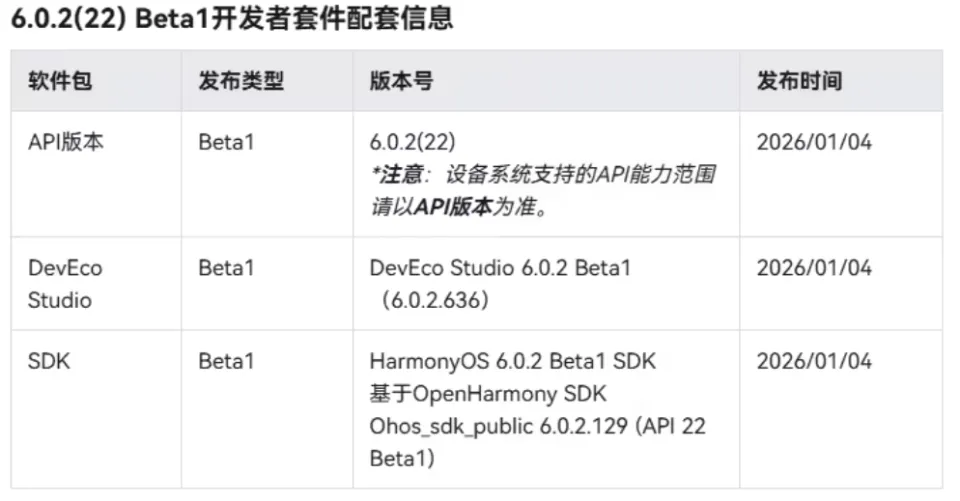Click the page heading 6.0.2(22) Beta1开发者套件配套信息
Viewport: 960px width, 501px height.
(232, 18)
